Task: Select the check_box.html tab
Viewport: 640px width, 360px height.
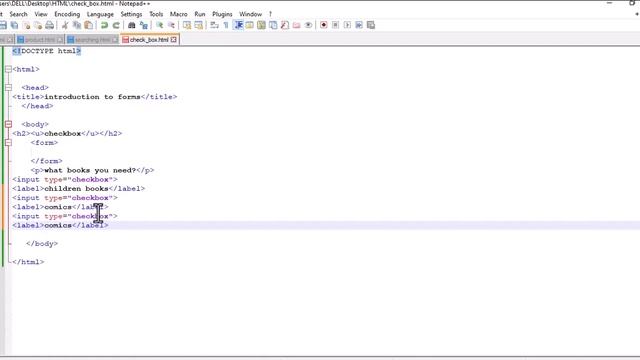Action: pyautogui.click(x=149, y=40)
